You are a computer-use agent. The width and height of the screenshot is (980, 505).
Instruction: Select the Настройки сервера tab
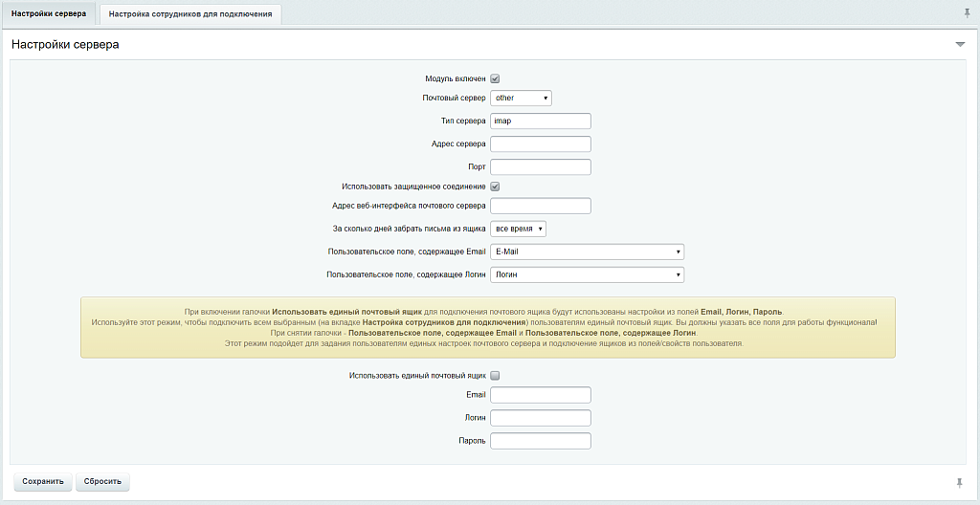point(49,14)
